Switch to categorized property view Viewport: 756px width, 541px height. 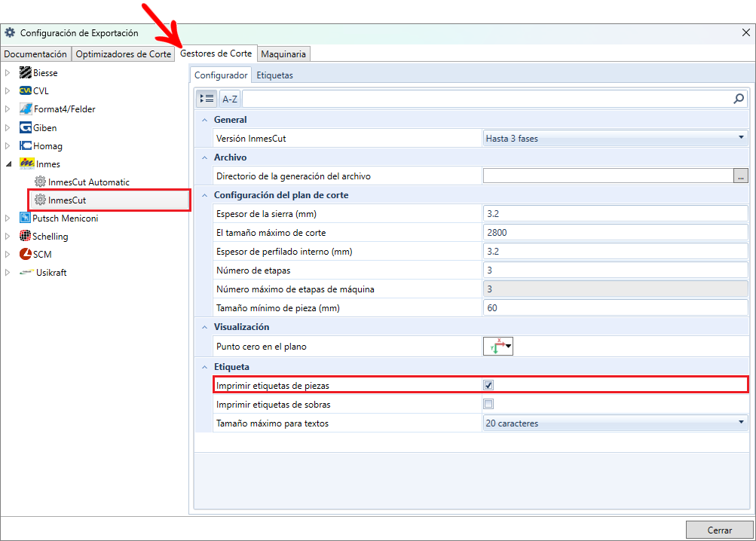(x=207, y=99)
